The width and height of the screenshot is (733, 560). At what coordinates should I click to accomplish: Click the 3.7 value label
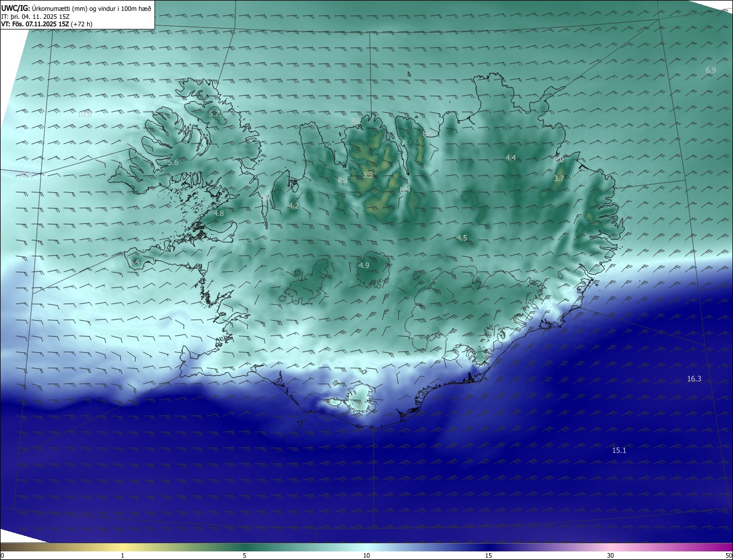559,179
